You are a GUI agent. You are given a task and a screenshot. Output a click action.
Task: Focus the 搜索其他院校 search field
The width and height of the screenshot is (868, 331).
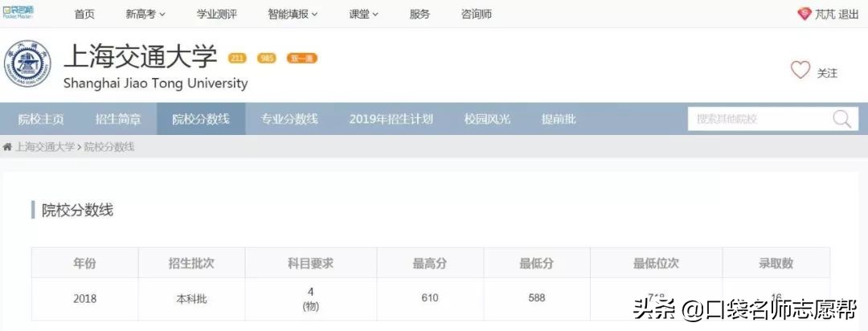click(x=759, y=119)
